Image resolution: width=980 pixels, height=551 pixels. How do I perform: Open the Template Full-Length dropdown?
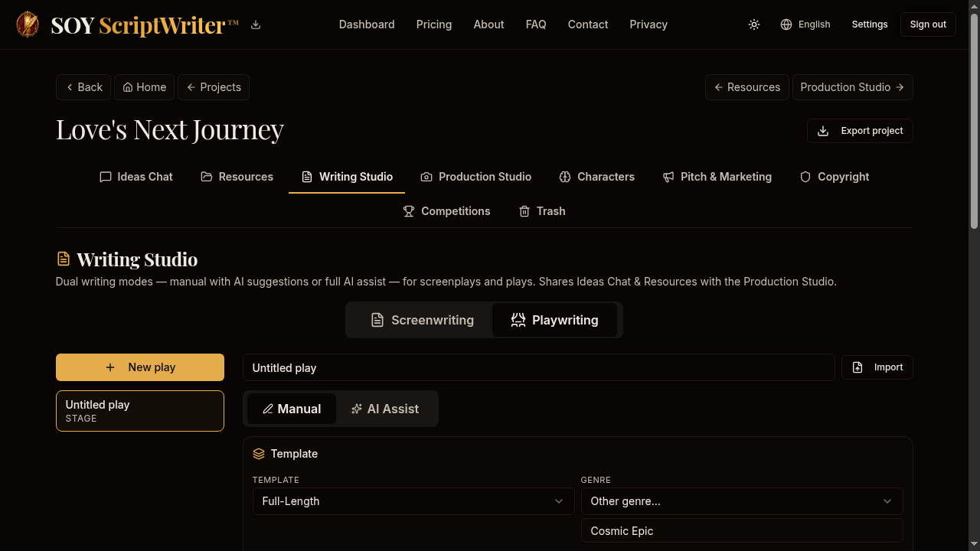click(413, 501)
